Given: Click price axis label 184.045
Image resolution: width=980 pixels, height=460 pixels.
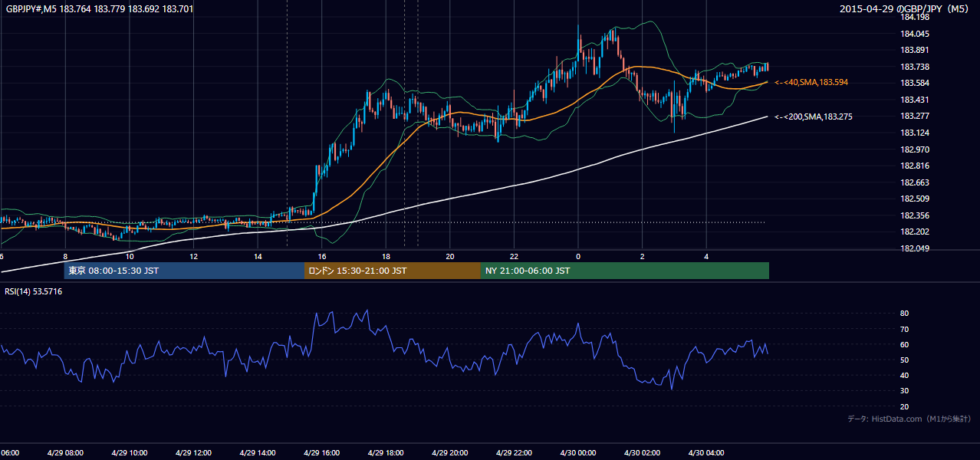Looking at the screenshot, I should [x=915, y=34].
